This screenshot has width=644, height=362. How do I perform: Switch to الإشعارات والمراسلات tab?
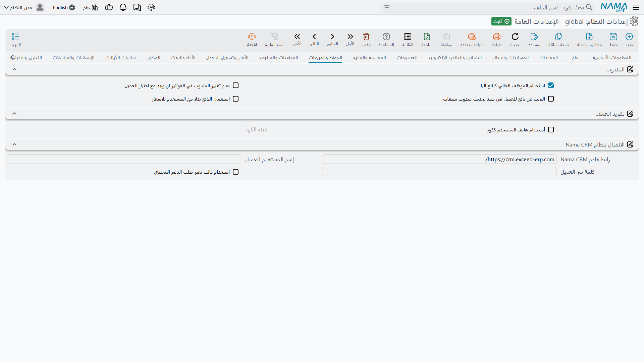coord(73,57)
